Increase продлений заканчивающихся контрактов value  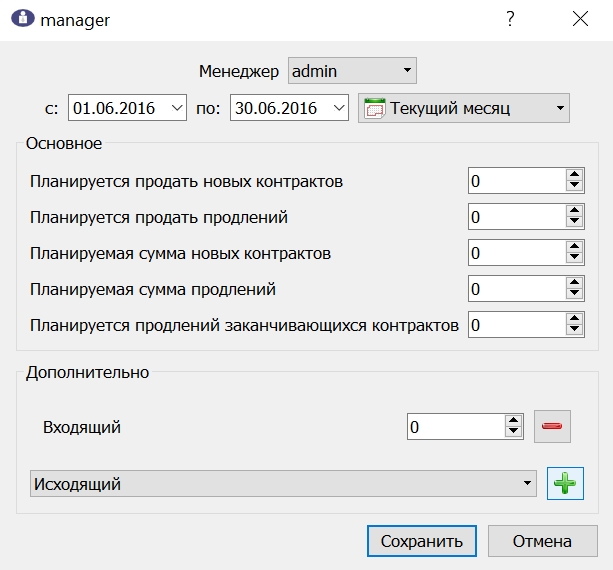coord(574,319)
